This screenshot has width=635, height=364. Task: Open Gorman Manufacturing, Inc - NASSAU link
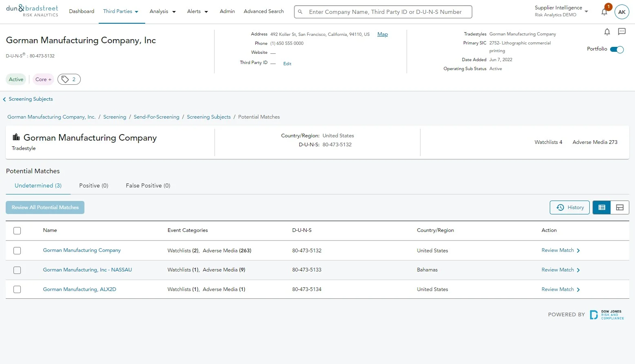coord(87,270)
